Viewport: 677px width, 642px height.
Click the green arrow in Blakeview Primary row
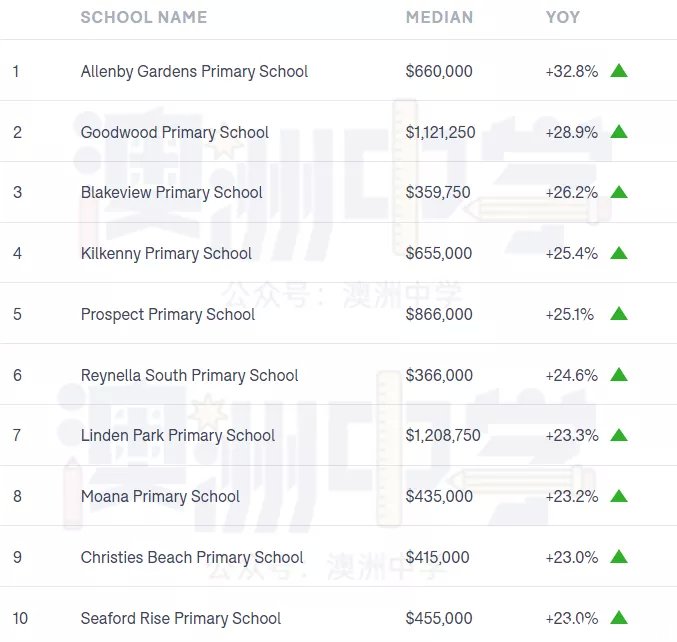click(x=619, y=192)
